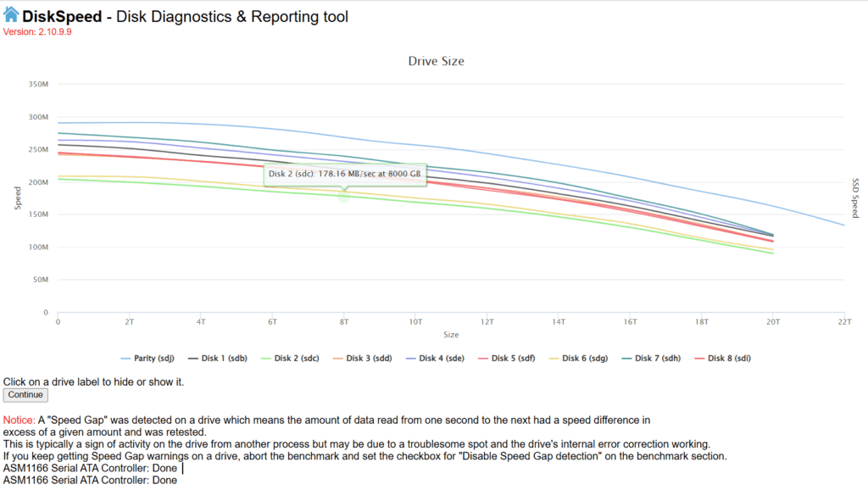Click the highlighted data point at 8000 GB
The width and height of the screenshot is (868, 490).
pos(344,196)
